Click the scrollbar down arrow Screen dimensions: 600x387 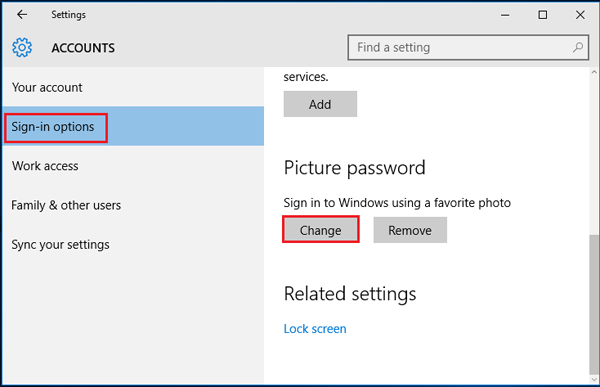click(x=594, y=379)
